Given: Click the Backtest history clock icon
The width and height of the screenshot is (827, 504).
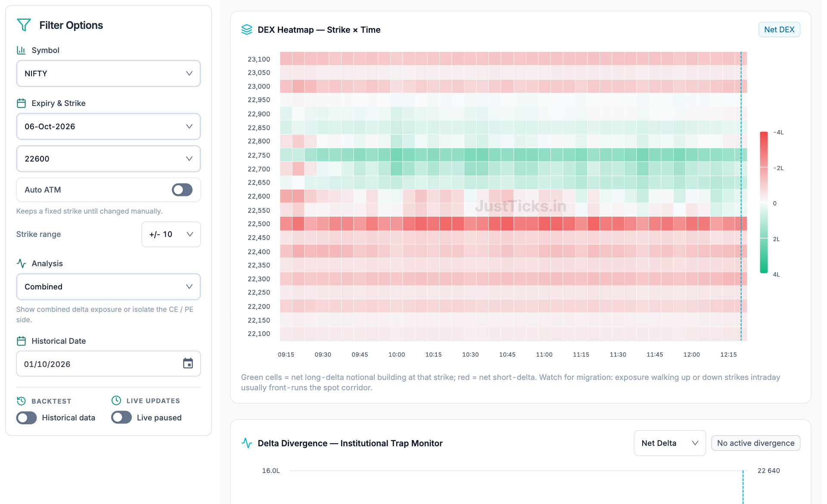Looking at the screenshot, I should (21, 401).
